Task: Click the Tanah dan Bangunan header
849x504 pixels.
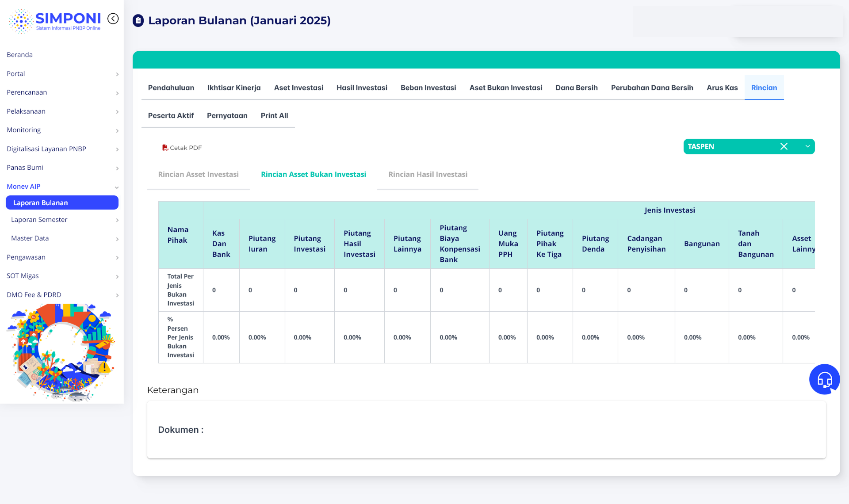Action: click(756, 244)
